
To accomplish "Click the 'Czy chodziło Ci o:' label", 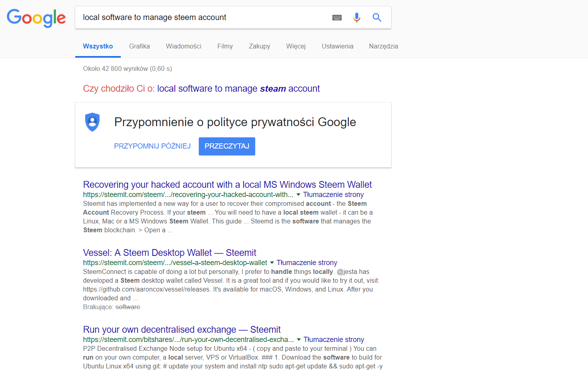I will click(x=119, y=88).
